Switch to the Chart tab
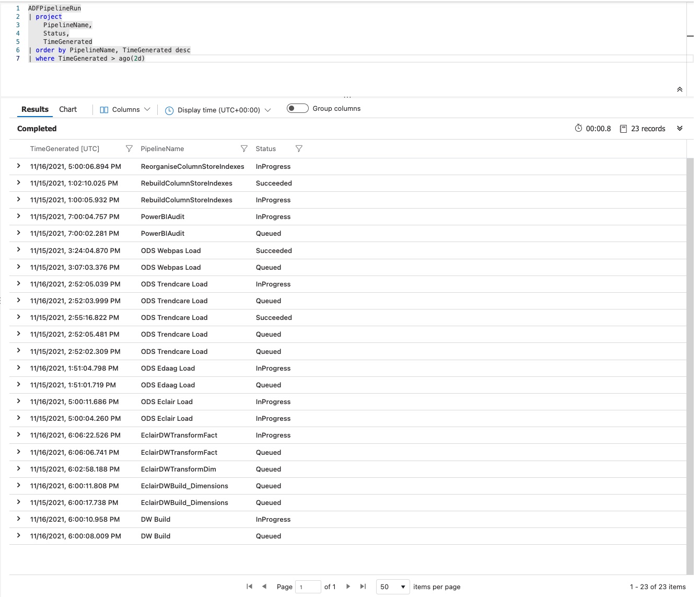The width and height of the screenshot is (700, 597). point(67,109)
